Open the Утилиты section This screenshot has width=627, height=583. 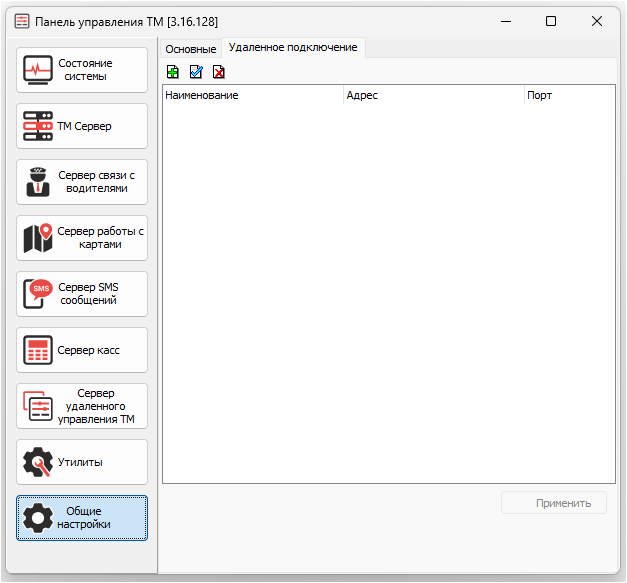click(x=82, y=462)
